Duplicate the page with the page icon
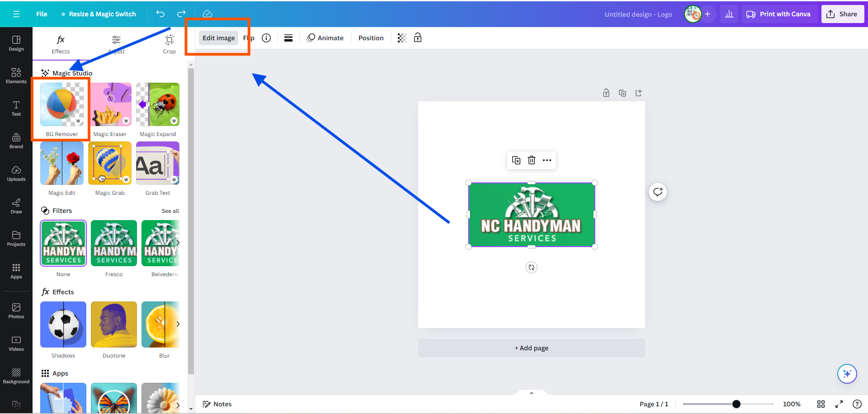This screenshot has height=414, width=868. click(623, 93)
